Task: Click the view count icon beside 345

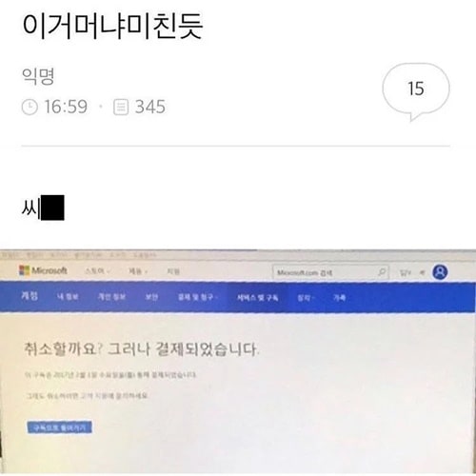Action: coord(121,107)
